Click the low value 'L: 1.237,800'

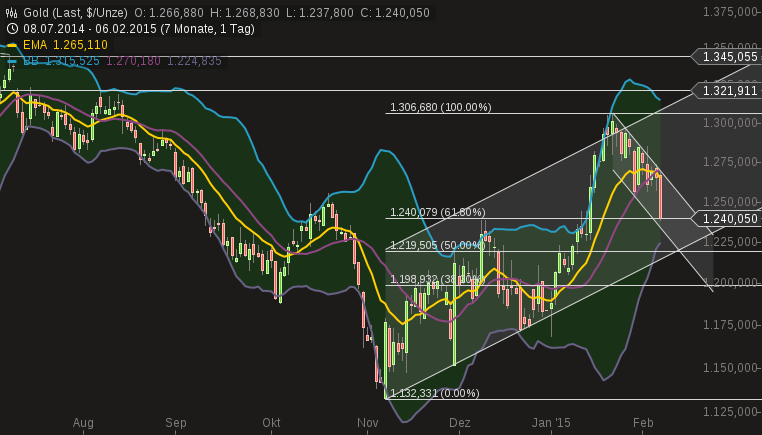(320, 13)
